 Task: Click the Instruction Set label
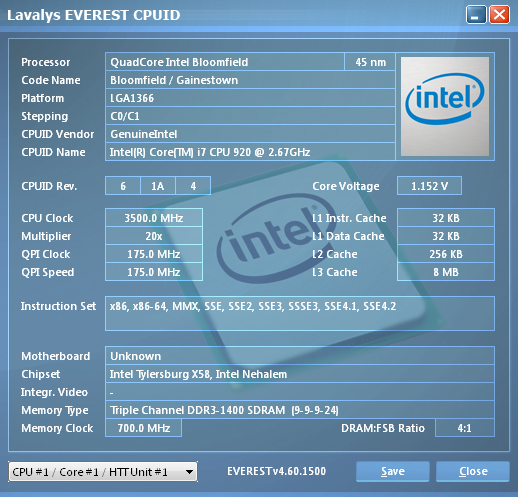(58, 306)
